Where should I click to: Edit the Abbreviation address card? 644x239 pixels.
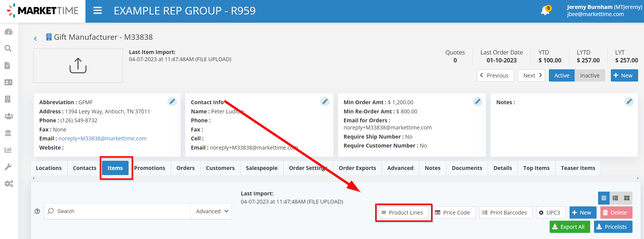click(172, 102)
